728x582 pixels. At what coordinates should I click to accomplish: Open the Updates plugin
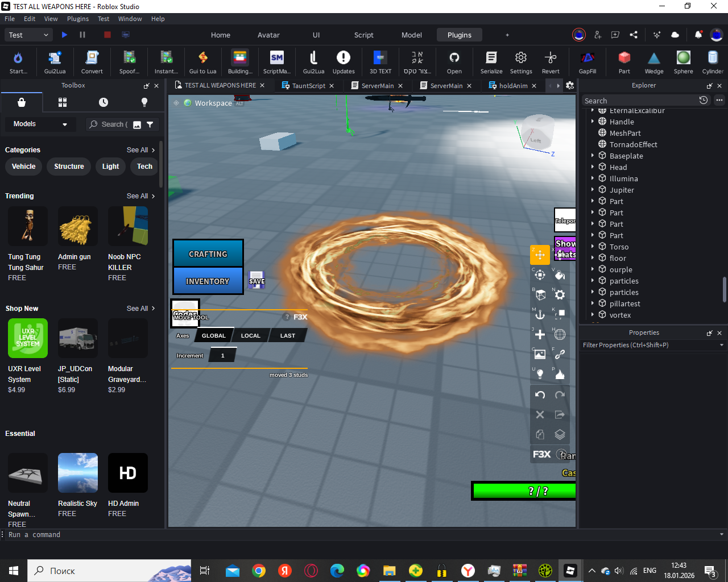344,62
